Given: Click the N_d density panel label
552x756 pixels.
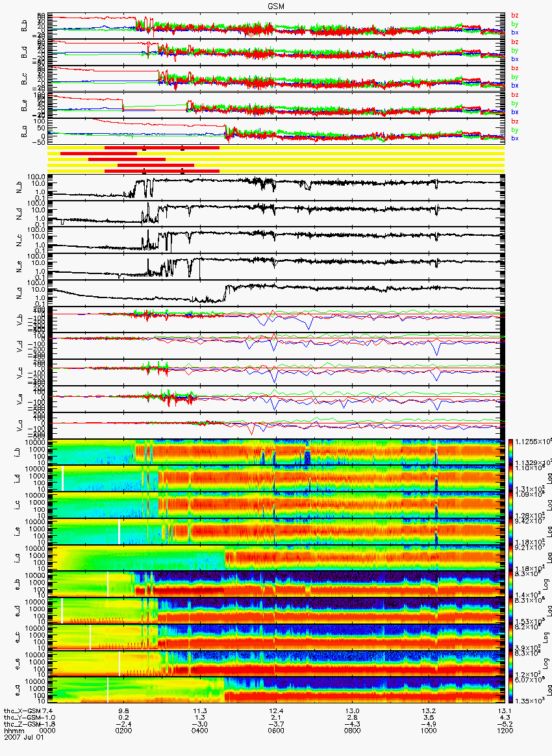Looking at the screenshot, I should click(19, 214).
